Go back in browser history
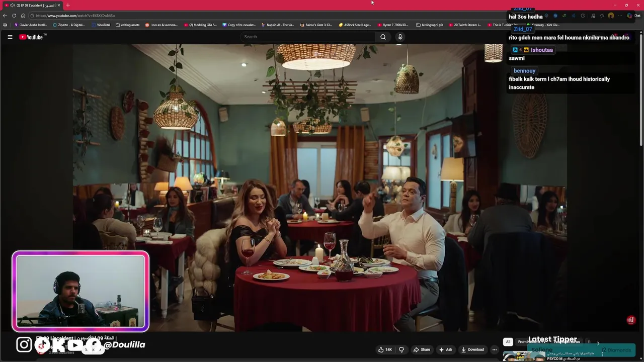This screenshot has width=644, height=362. pos(5,16)
